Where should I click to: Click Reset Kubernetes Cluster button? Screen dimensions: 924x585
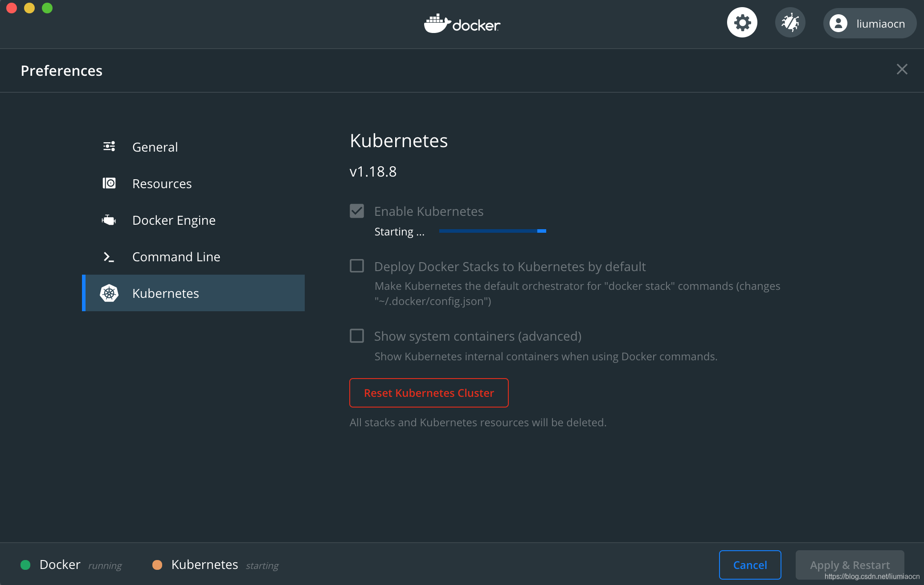(429, 393)
